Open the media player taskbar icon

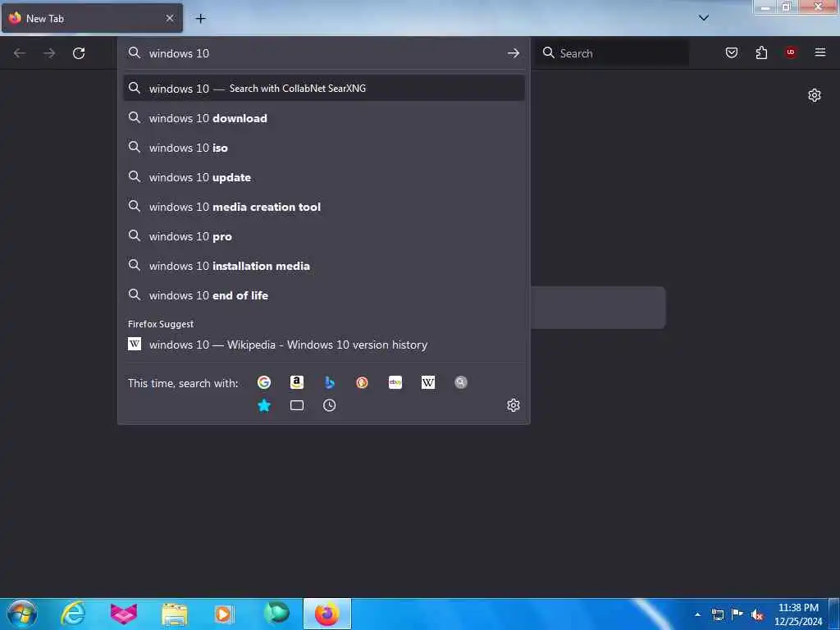pyautogui.click(x=224, y=614)
